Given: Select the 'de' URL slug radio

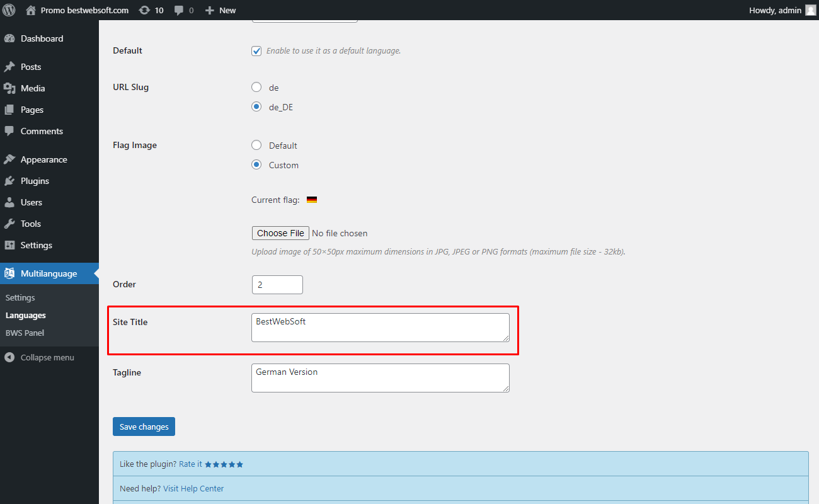Looking at the screenshot, I should coord(256,87).
